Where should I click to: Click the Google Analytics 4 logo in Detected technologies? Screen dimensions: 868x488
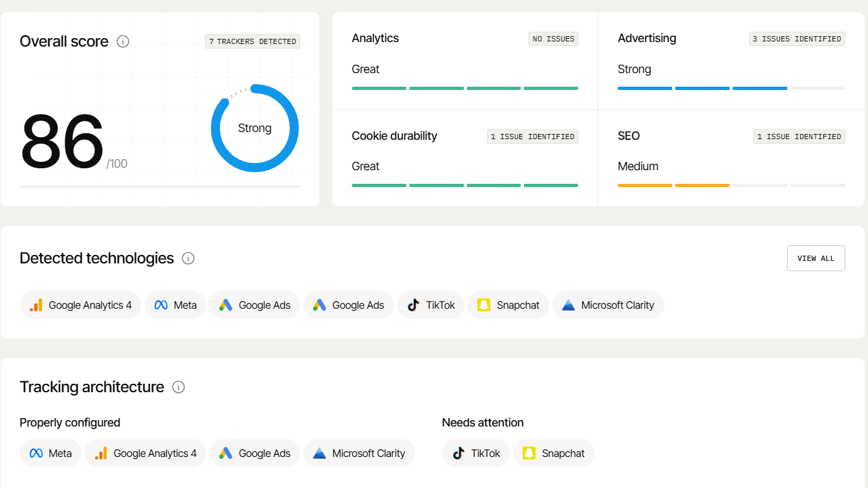tap(36, 305)
